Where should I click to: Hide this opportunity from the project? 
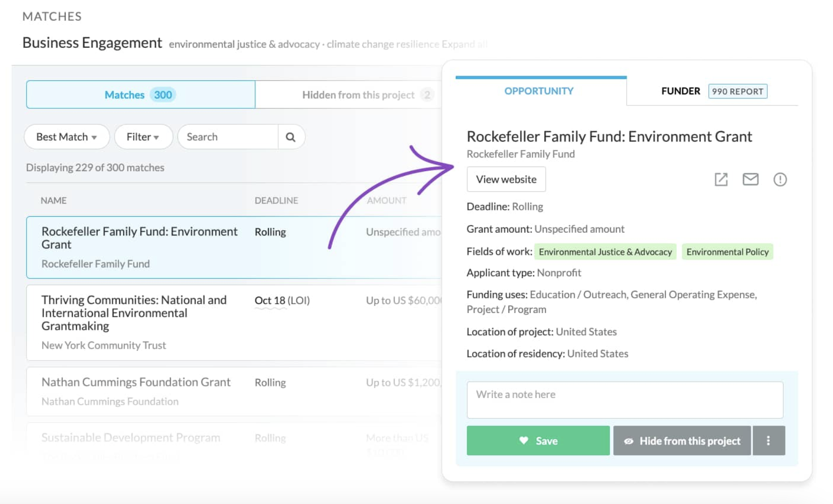682,441
